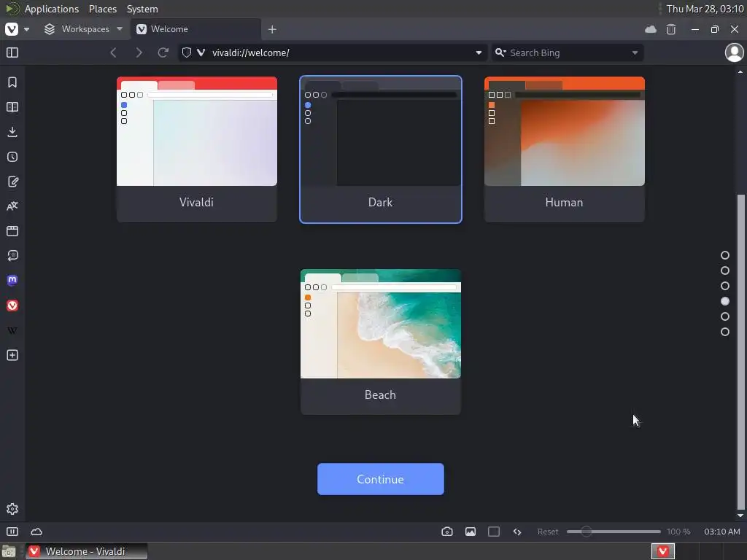
Task: Open the Applications menu
Action: click(x=52, y=9)
